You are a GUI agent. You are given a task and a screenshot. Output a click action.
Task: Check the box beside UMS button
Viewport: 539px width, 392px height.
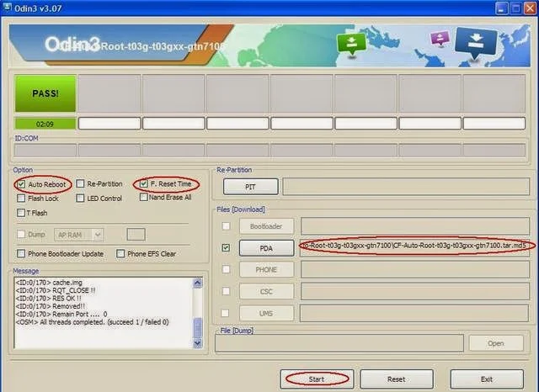click(225, 313)
